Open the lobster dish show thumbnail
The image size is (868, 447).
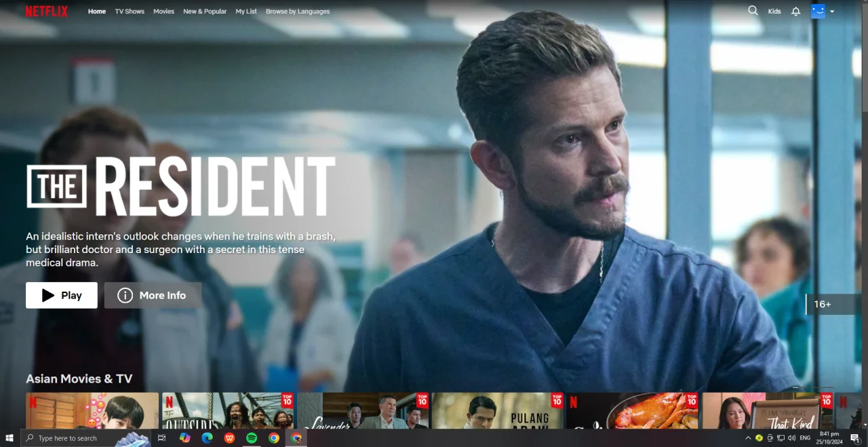(x=633, y=410)
